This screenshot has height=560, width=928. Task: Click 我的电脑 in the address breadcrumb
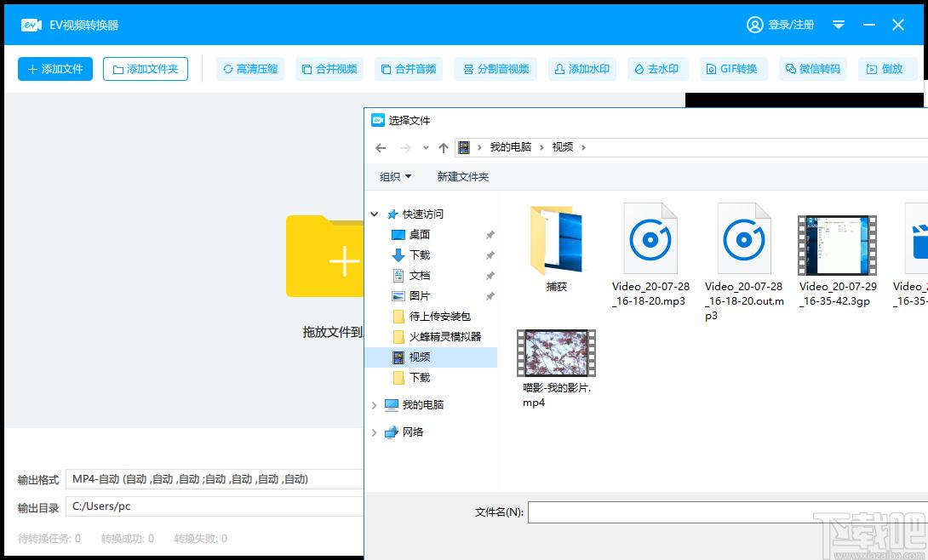tap(510, 147)
